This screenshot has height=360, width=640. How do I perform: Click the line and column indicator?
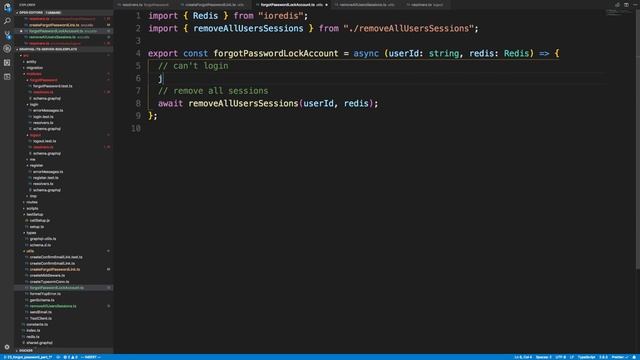point(523,357)
